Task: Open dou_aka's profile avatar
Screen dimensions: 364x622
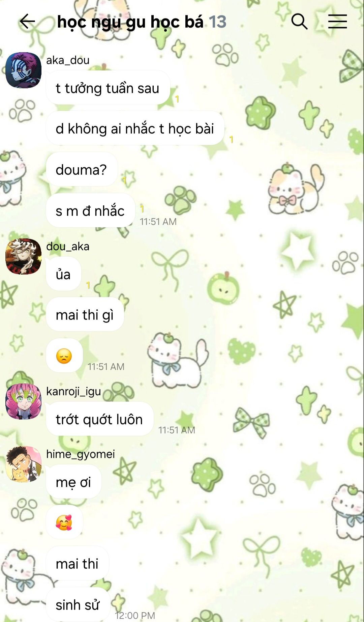Action: tap(23, 256)
